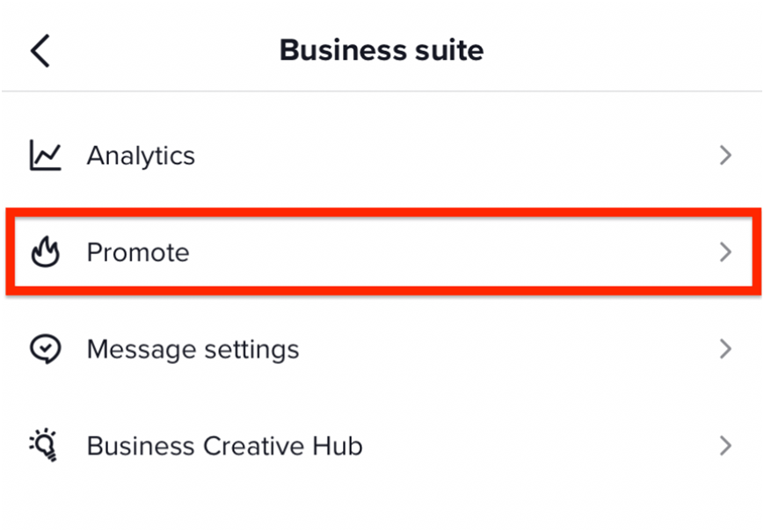Click the Message settings chat bubble icon

[x=45, y=349]
